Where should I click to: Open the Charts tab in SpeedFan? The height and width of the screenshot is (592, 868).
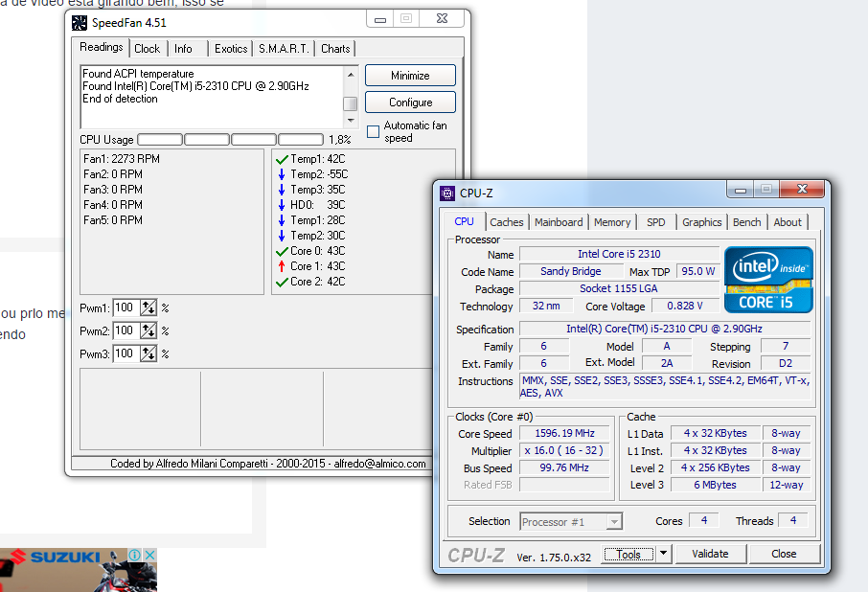pos(335,49)
